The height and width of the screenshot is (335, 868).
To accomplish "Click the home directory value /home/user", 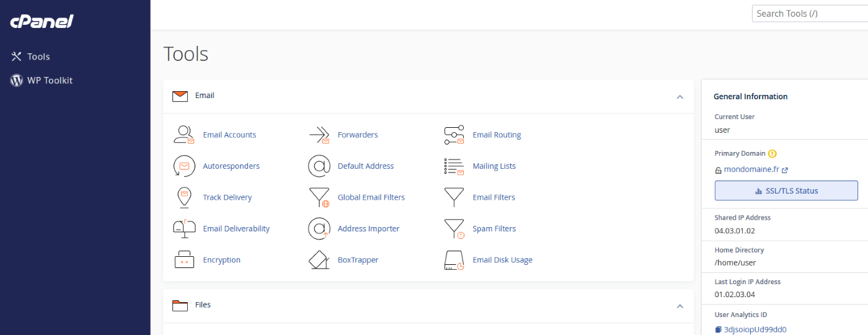I will coord(735,262).
